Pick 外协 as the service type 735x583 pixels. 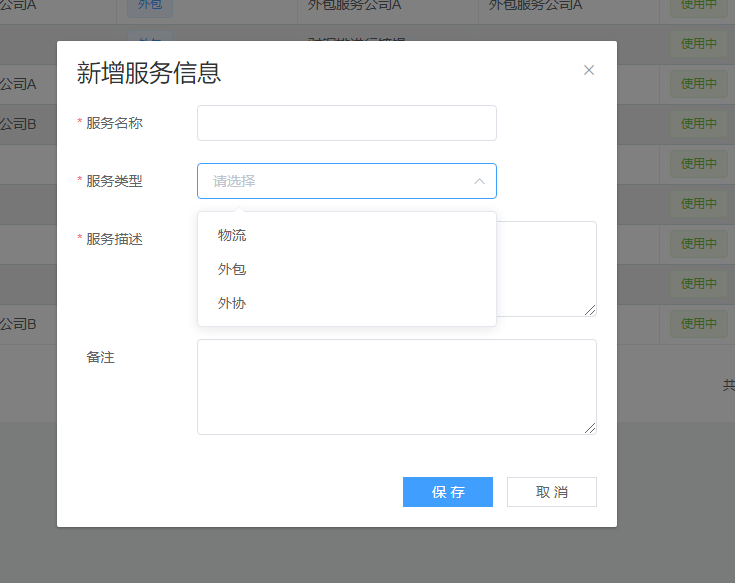(x=232, y=303)
